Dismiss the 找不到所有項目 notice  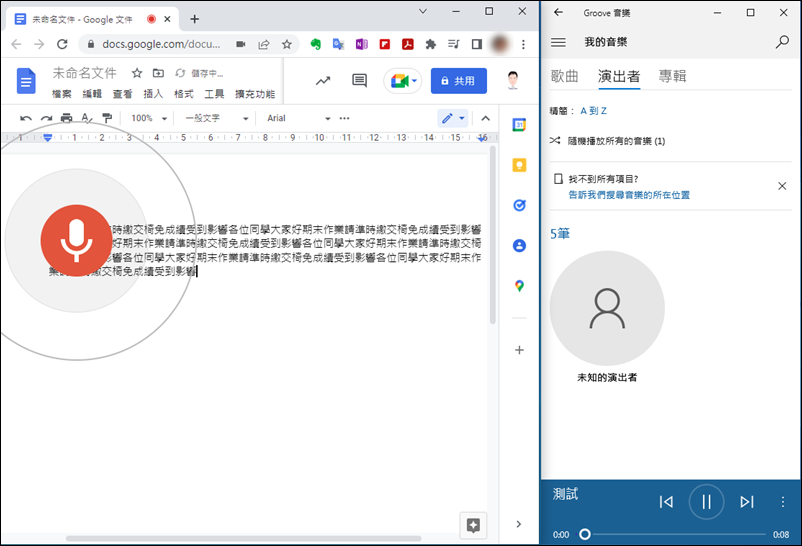point(782,186)
